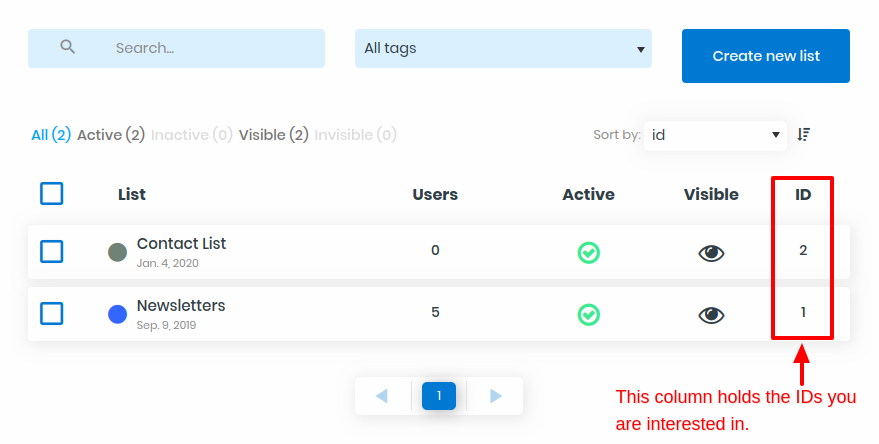The height and width of the screenshot is (444, 879).
Task: Click ID value 2 of Contact List
Action: pos(803,251)
